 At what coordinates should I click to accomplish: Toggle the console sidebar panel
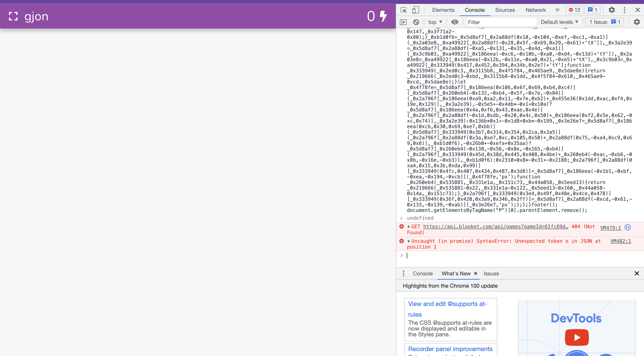pyautogui.click(x=403, y=22)
